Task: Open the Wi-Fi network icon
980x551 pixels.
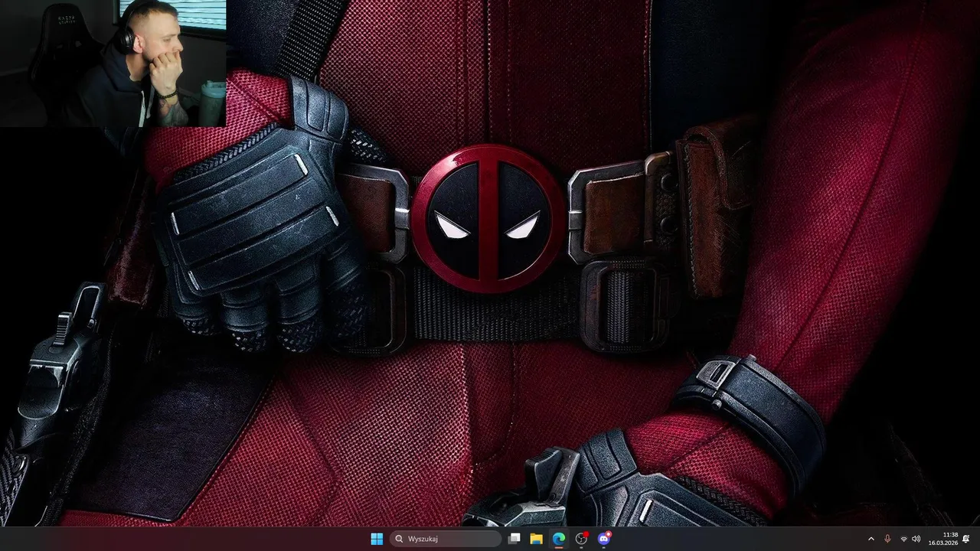Action: [903, 539]
